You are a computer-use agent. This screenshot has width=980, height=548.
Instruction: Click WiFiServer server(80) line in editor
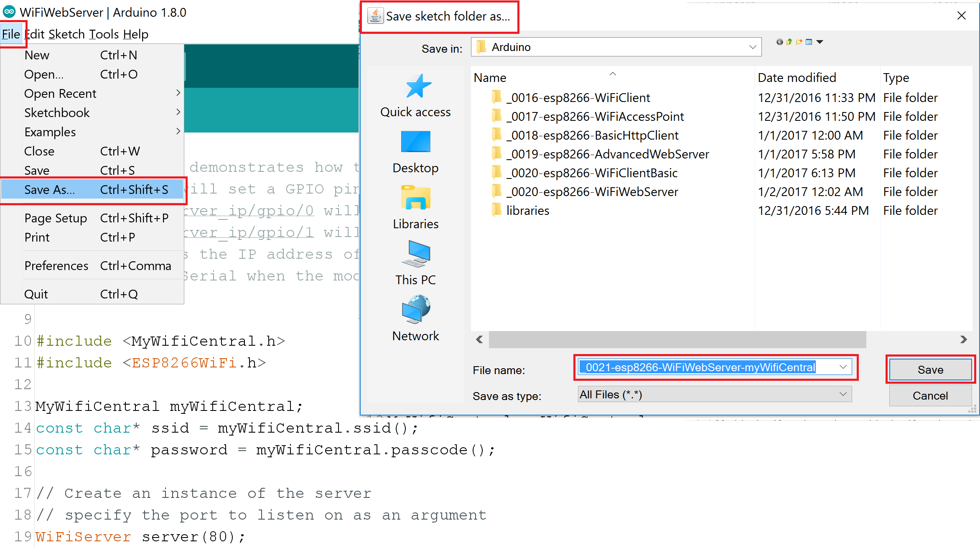pyautogui.click(x=140, y=536)
